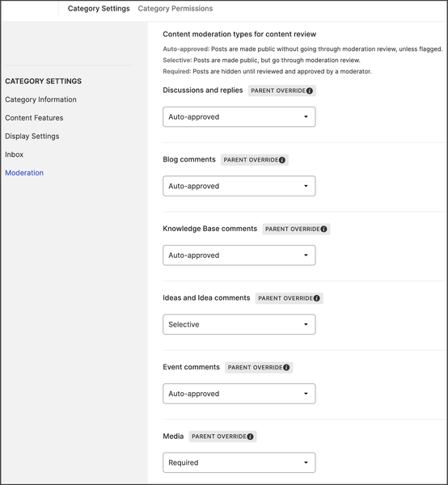Click info icon for Ideas and Idea comments

pos(316,298)
